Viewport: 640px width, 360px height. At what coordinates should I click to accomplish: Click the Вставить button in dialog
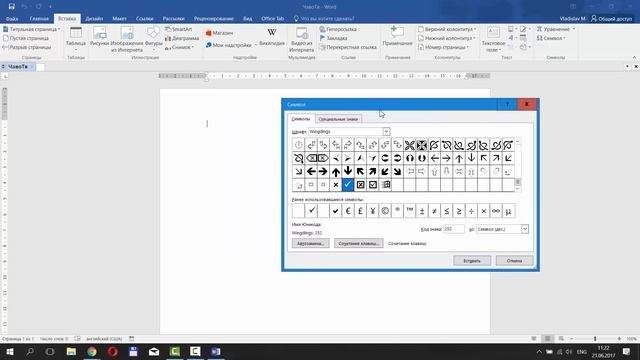click(x=472, y=261)
